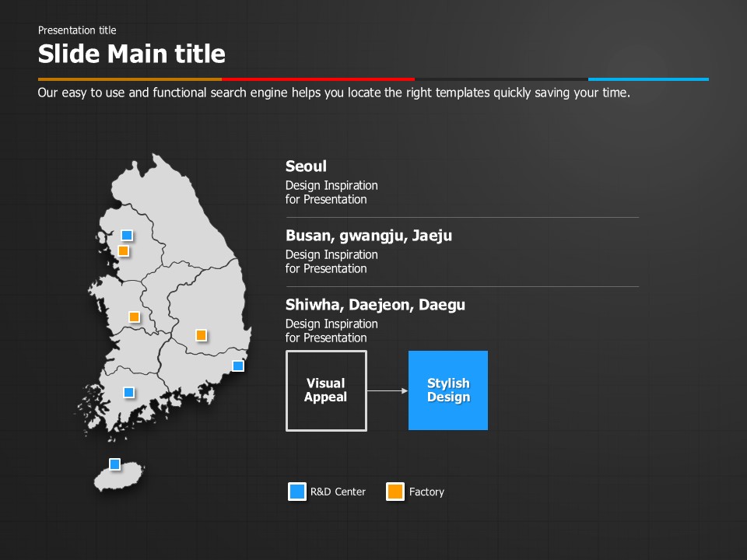Click the blue R&D Center legend square
747x560 pixels.
[x=297, y=492]
